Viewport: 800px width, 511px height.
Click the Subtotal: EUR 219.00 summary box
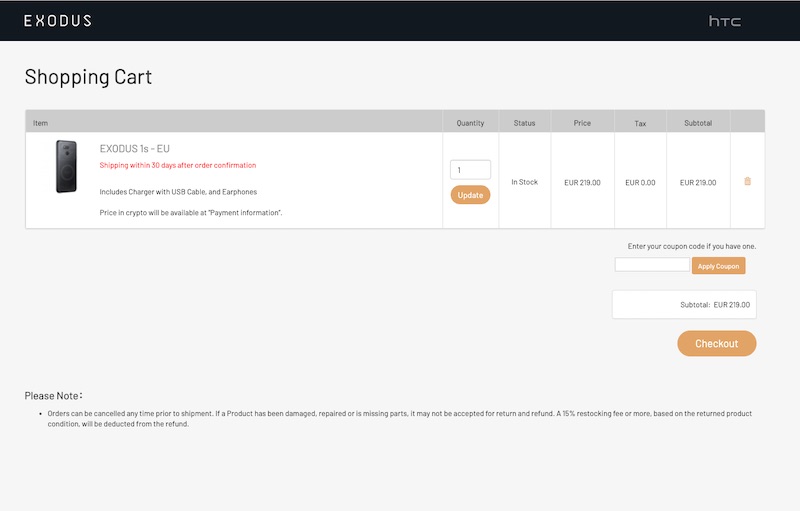click(684, 304)
